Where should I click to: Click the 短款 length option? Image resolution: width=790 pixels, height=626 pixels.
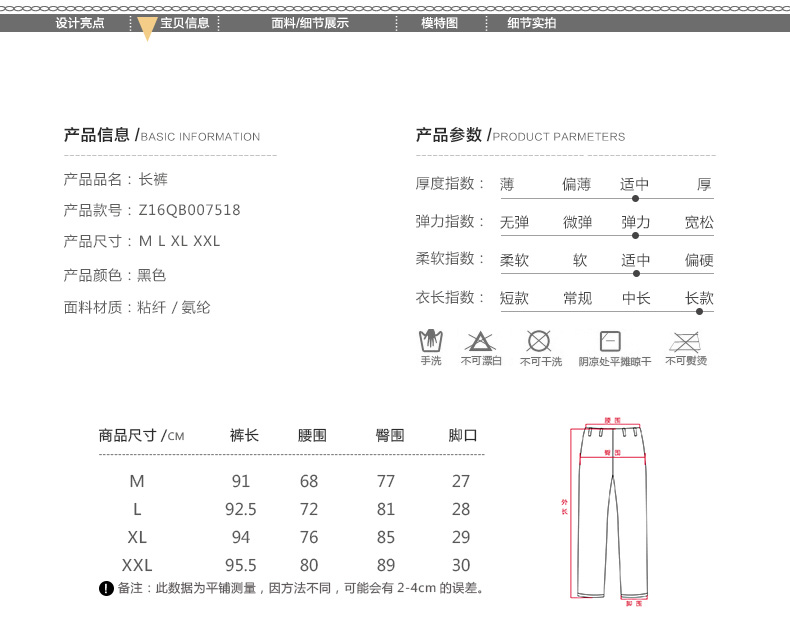[x=514, y=298]
